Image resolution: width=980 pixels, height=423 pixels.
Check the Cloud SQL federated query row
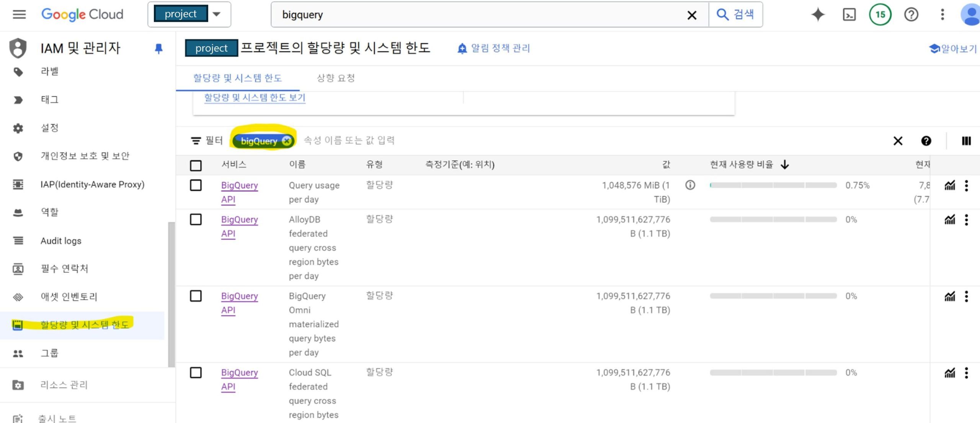(x=196, y=373)
